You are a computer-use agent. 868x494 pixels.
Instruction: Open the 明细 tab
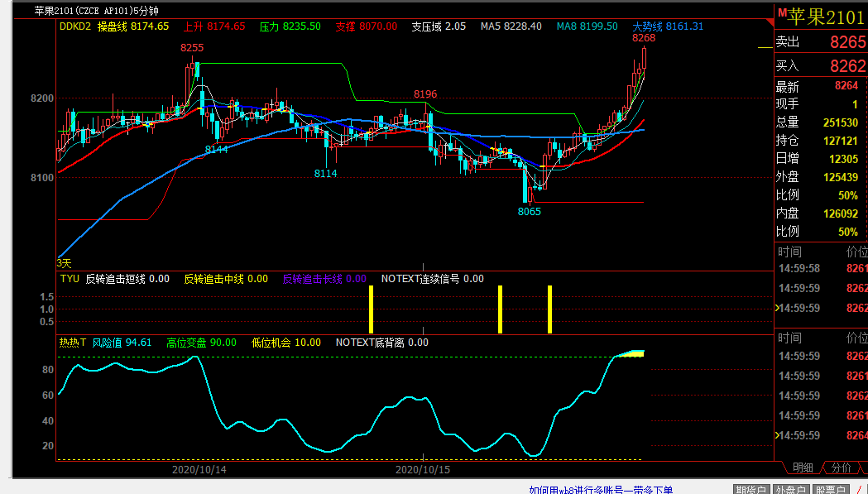coord(803,468)
